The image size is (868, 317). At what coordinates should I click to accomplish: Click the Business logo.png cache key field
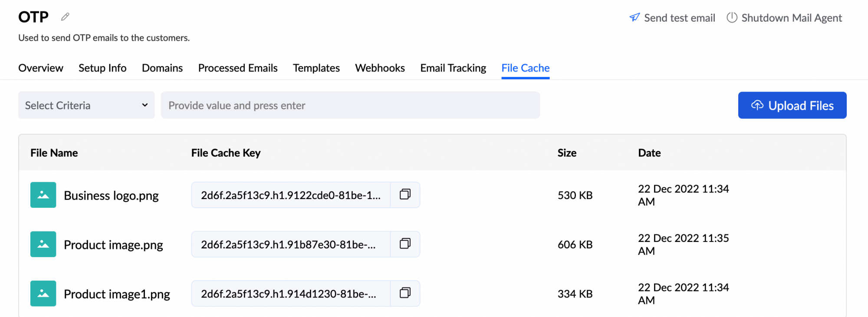click(x=290, y=195)
